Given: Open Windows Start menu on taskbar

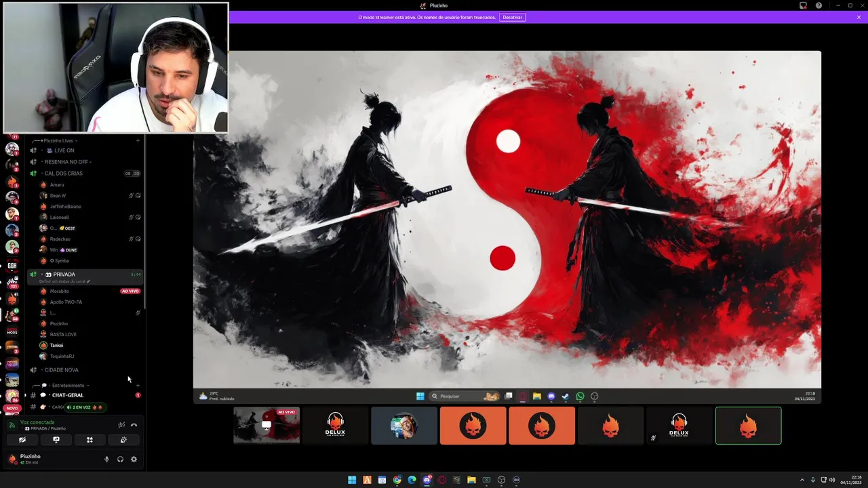Looking at the screenshot, I should 352,480.
